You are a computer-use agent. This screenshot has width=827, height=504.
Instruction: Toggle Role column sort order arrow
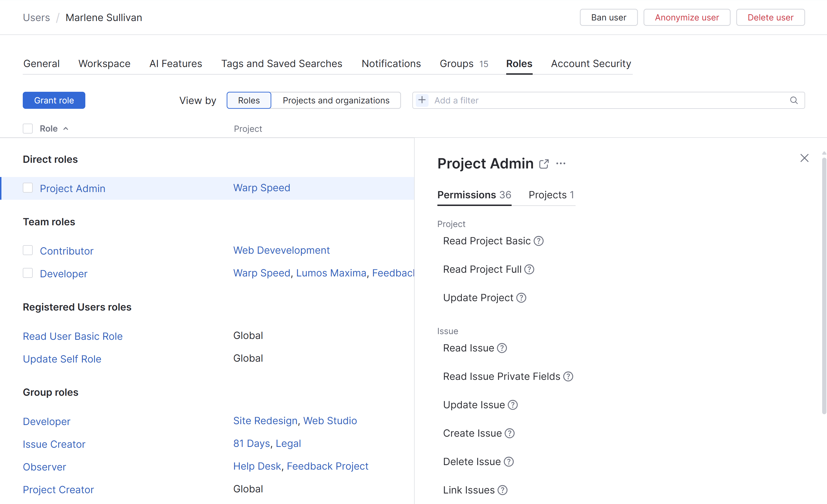click(66, 129)
